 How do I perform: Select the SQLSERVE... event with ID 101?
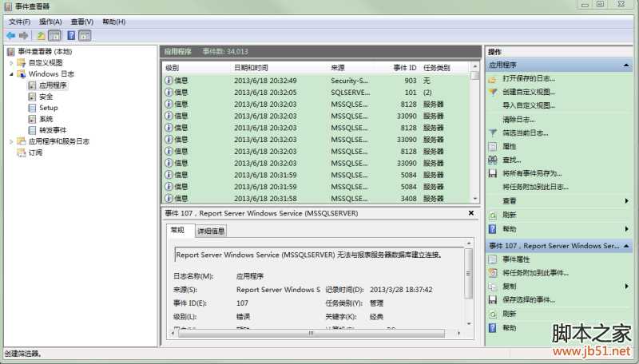316,93
